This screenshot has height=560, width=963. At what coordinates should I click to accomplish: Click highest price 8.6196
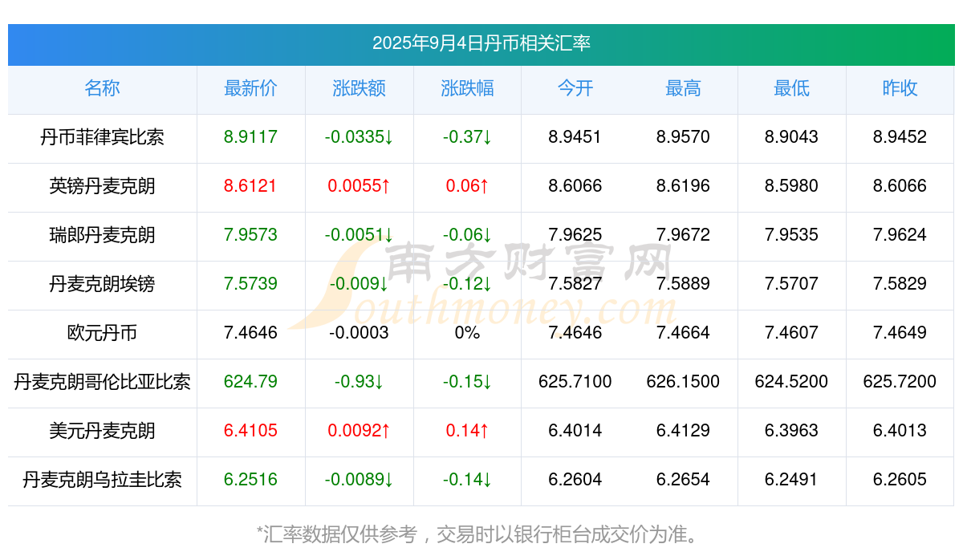(x=684, y=186)
